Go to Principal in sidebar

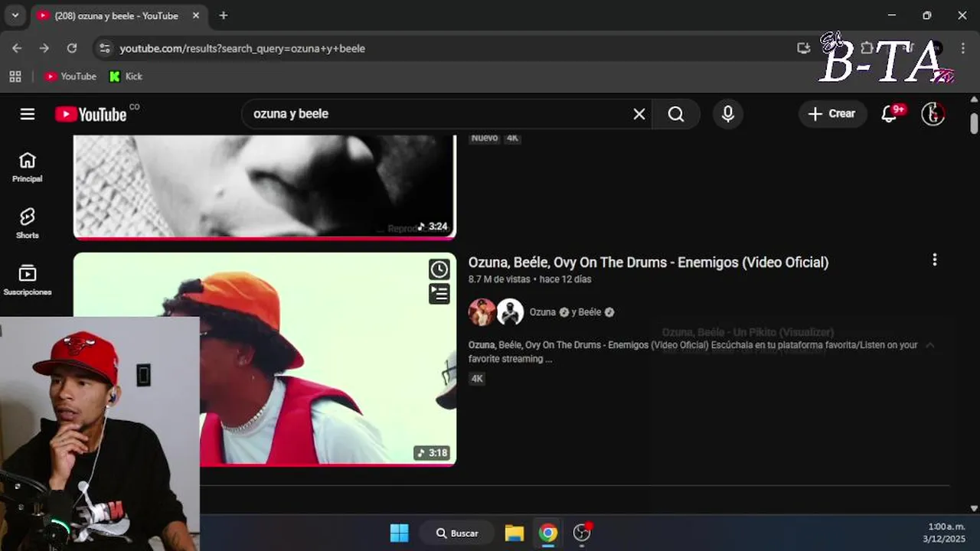coord(28,167)
